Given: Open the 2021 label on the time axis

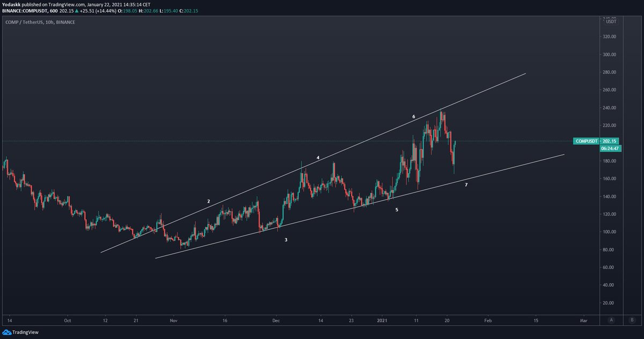Looking at the screenshot, I should point(383,320).
